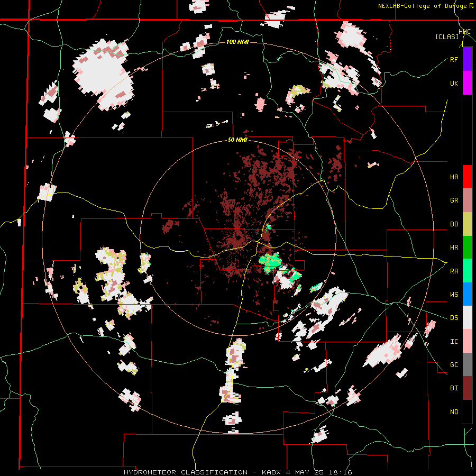The height and width of the screenshot is (476, 476).
Task: Click the WS blue legend swatch
Action: pos(467,294)
